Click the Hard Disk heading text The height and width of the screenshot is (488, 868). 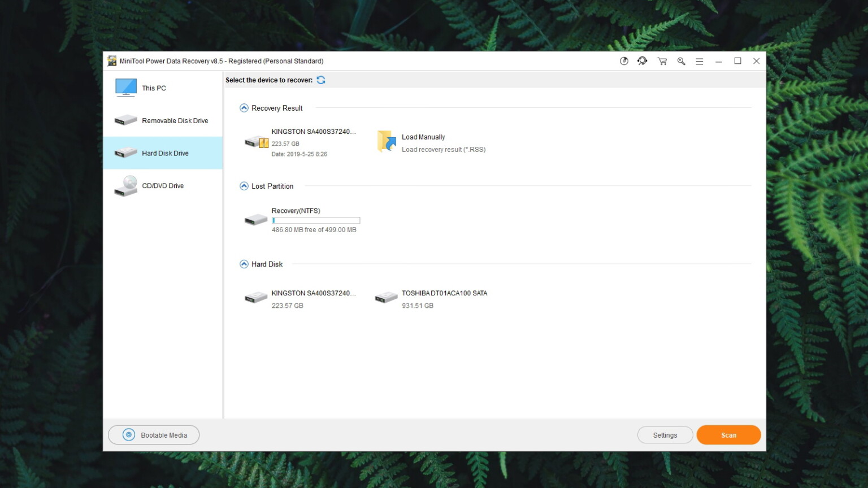267,264
